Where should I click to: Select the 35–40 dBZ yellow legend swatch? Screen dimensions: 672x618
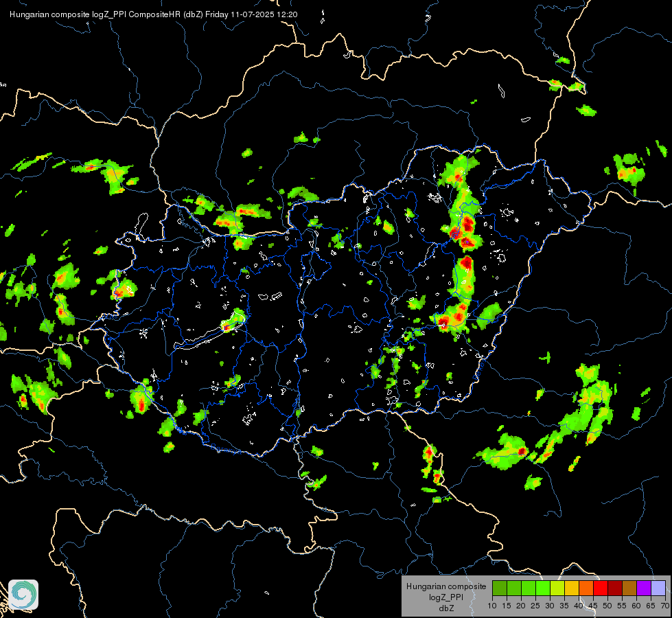pyautogui.click(x=572, y=588)
